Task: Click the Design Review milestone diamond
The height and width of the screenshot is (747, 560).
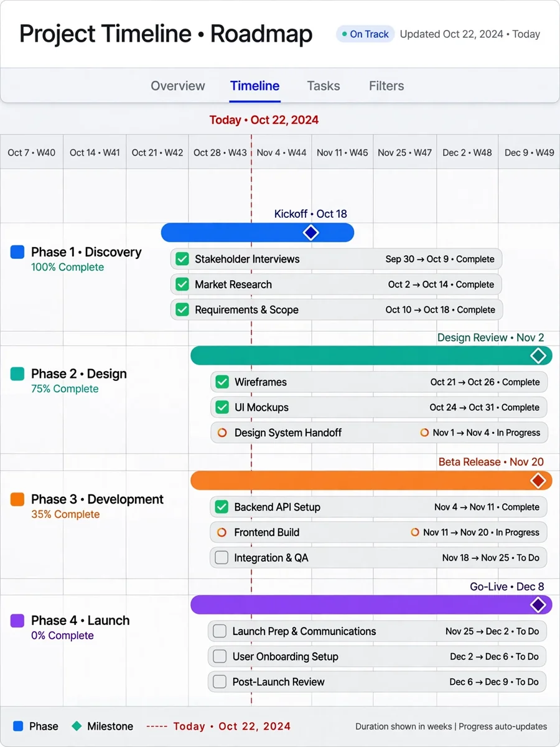Action: (x=538, y=355)
